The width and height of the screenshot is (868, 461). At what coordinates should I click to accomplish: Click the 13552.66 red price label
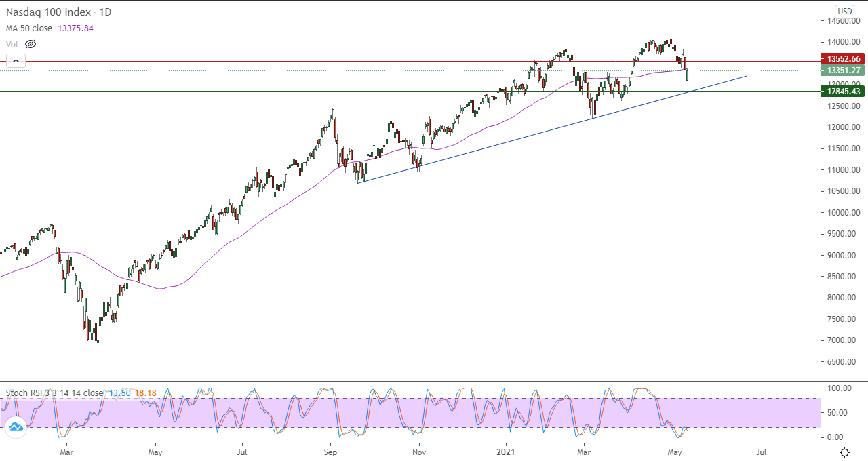point(842,59)
